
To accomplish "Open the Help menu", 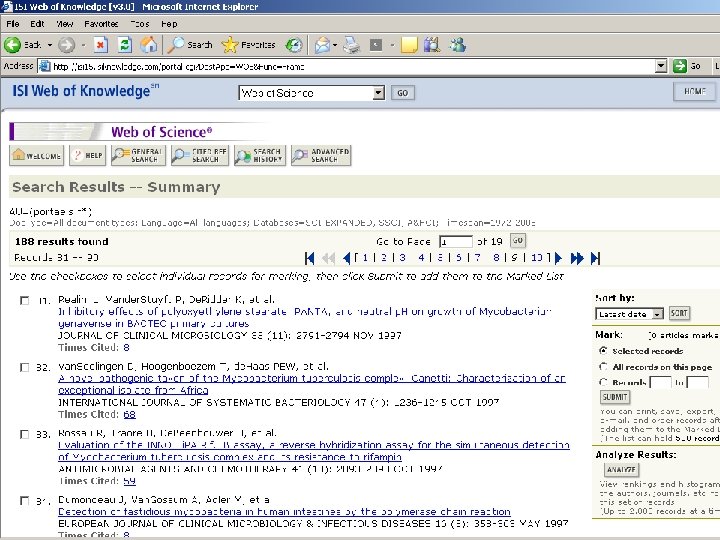I will (x=169, y=24).
